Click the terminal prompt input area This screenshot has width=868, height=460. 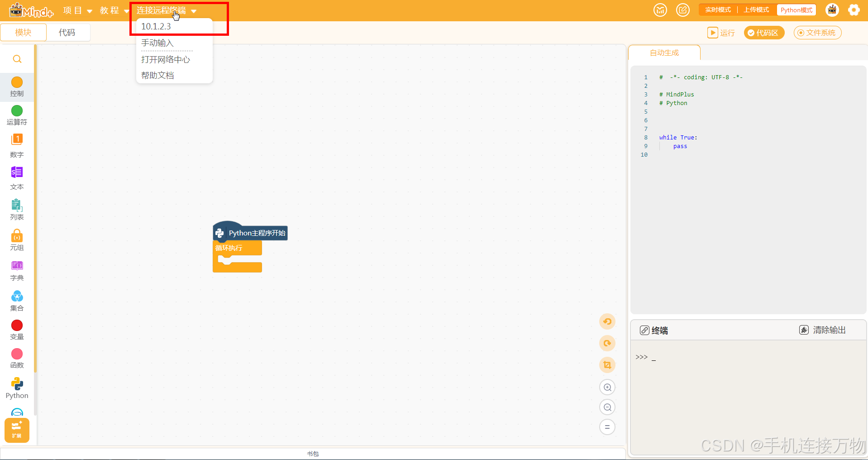click(x=748, y=358)
